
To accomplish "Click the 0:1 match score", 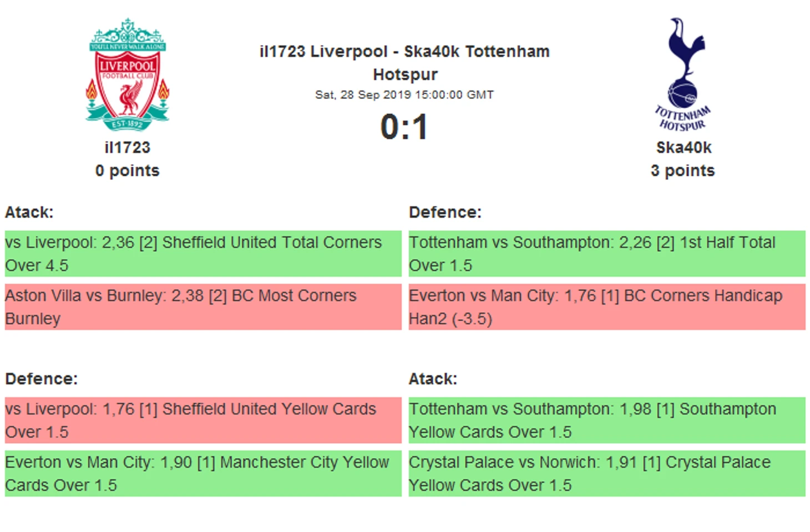I will tap(404, 127).
